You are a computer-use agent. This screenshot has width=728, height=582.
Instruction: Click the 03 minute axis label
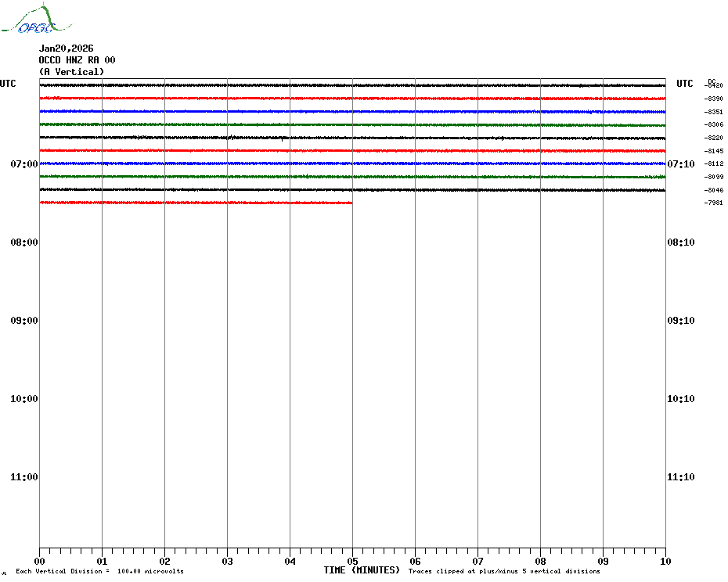228,562
